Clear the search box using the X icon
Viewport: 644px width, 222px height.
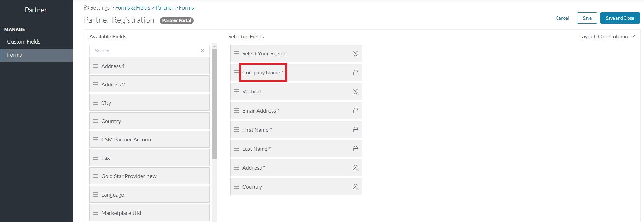pyautogui.click(x=202, y=50)
